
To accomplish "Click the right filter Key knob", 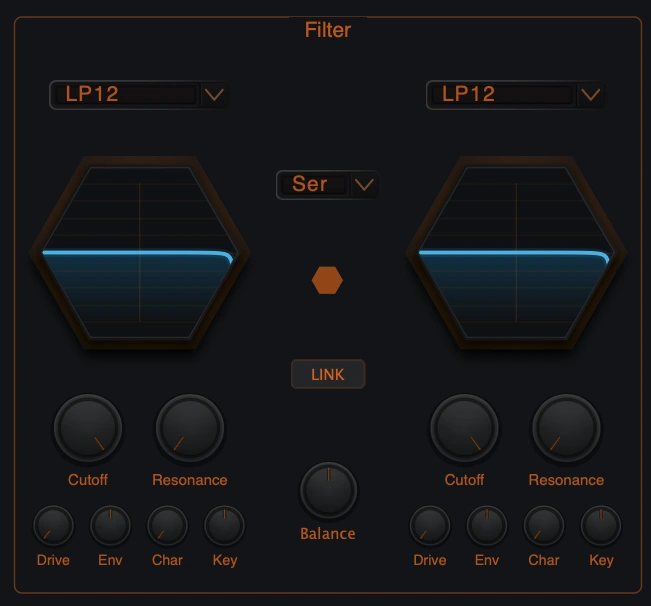I will pyautogui.click(x=601, y=525).
